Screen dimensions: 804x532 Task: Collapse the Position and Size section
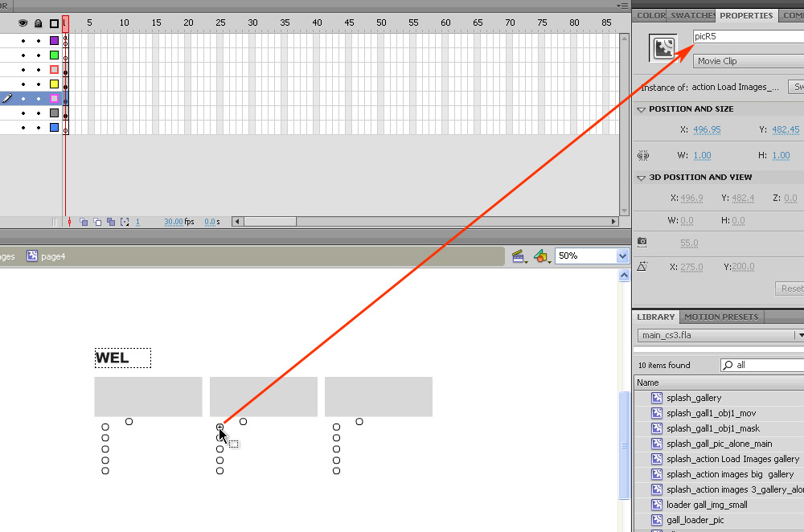pyautogui.click(x=642, y=109)
